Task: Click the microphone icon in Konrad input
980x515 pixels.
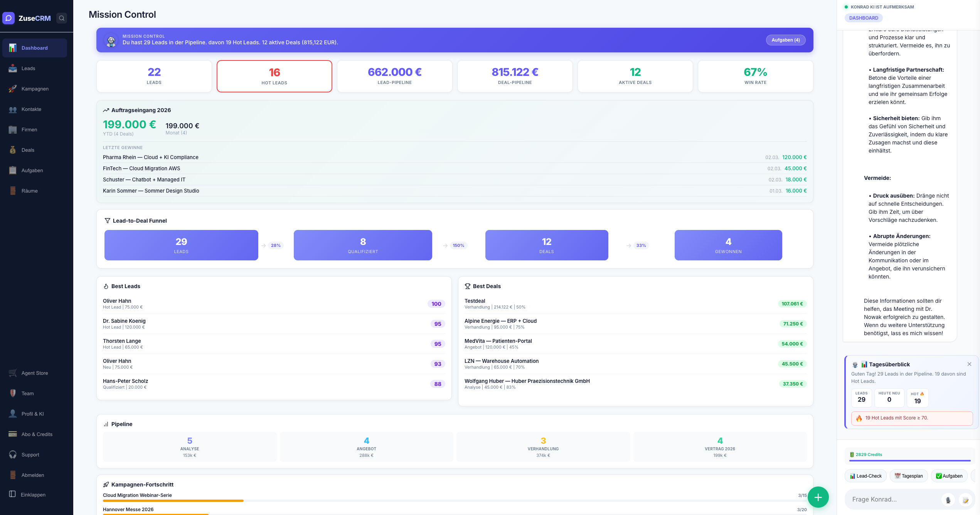Action: click(x=948, y=500)
